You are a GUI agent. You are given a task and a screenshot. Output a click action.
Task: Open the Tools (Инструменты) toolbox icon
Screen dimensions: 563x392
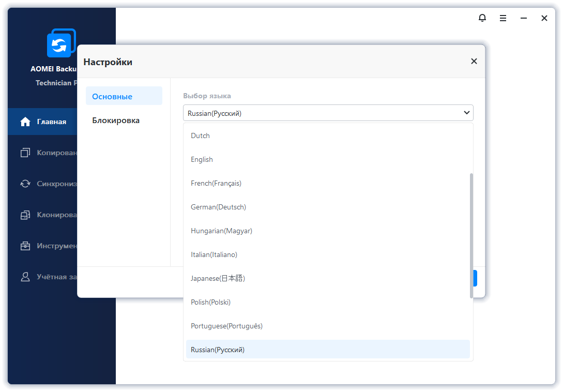point(25,246)
